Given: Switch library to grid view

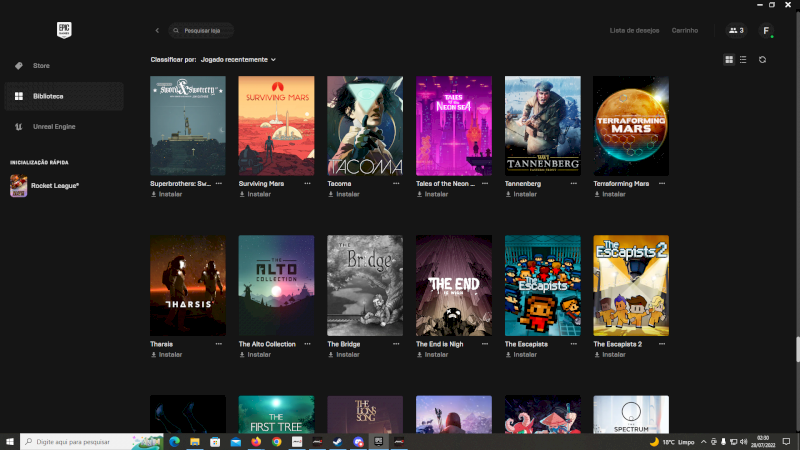Looking at the screenshot, I should (x=729, y=60).
